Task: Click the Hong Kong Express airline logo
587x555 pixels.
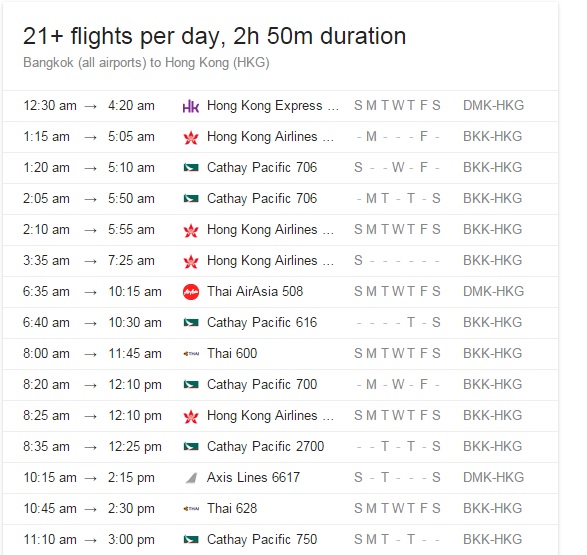Action: (x=191, y=106)
